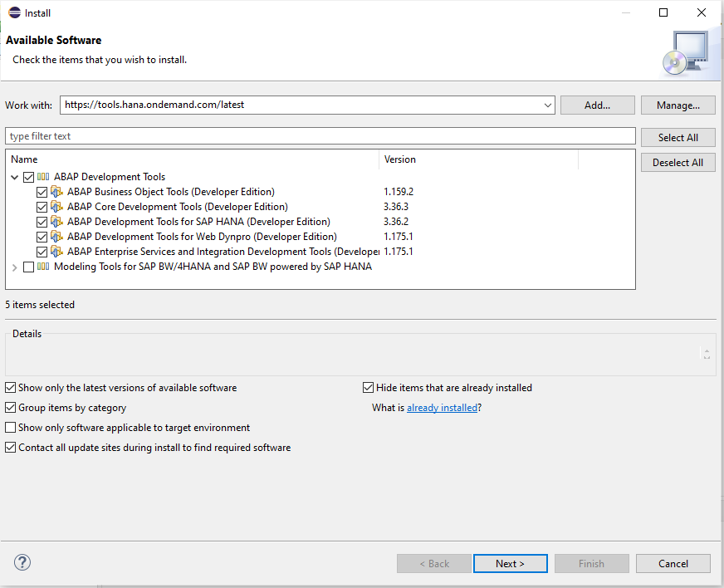The height and width of the screenshot is (588, 724).
Task: Enable Show only software applicable to target environment
Action: (11, 428)
